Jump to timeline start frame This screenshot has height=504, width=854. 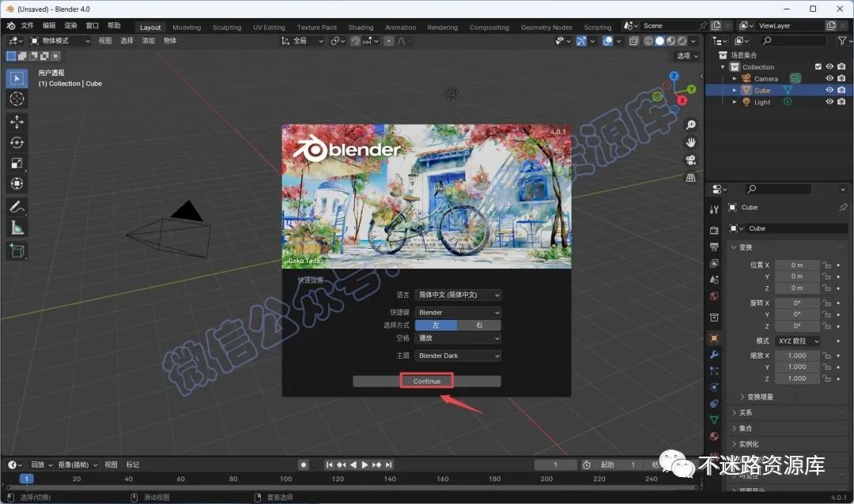point(330,465)
